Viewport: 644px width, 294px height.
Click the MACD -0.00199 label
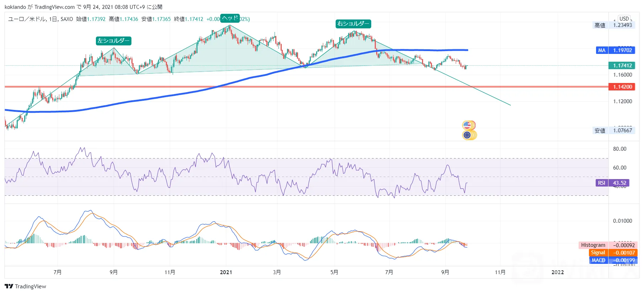pos(613,260)
